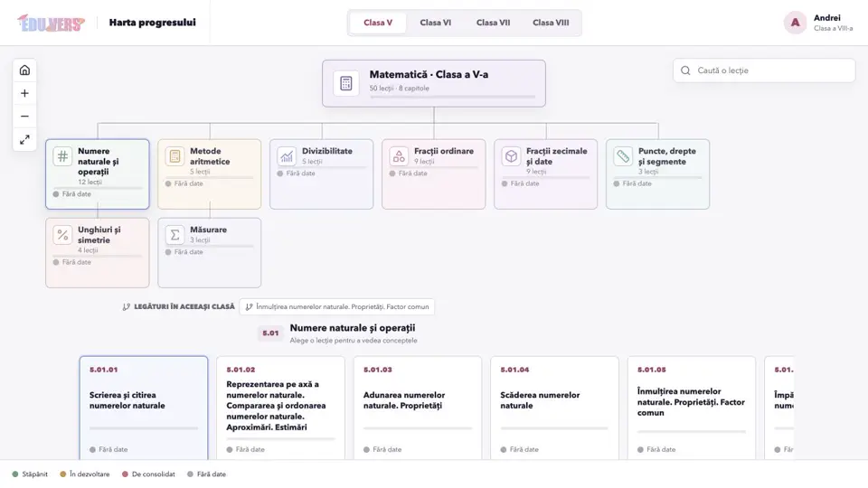
Task: Click the sigma icon on Măsurare
Action: click(175, 235)
